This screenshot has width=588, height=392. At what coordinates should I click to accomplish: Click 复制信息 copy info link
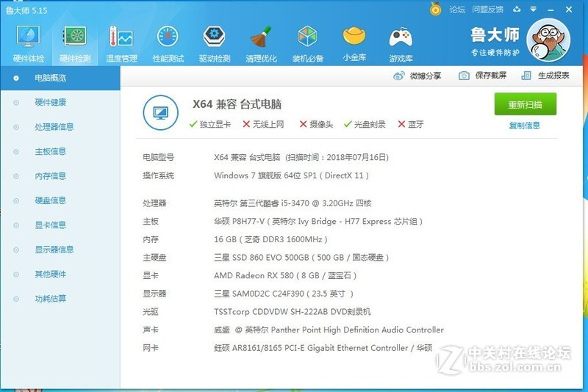coord(525,126)
